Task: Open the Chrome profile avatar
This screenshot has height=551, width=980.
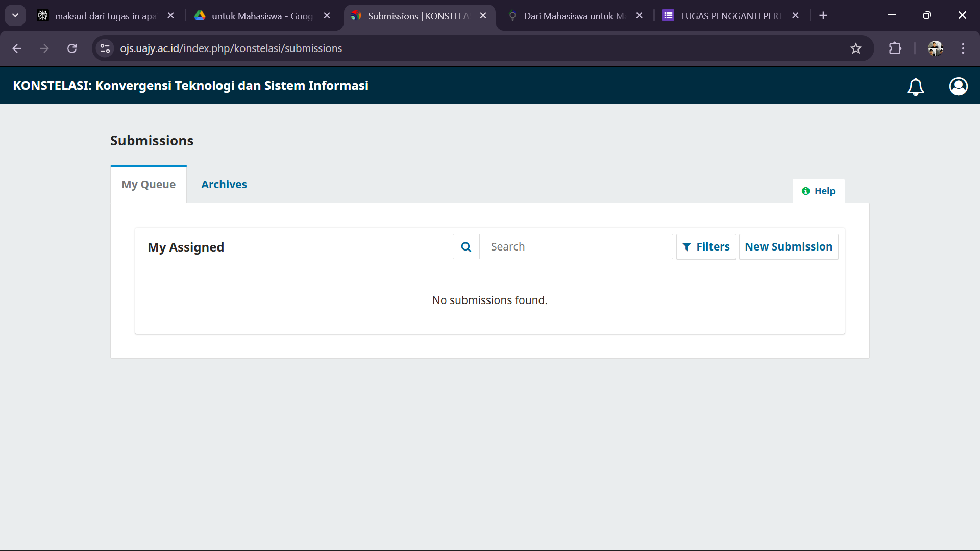Action: pos(936,48)
